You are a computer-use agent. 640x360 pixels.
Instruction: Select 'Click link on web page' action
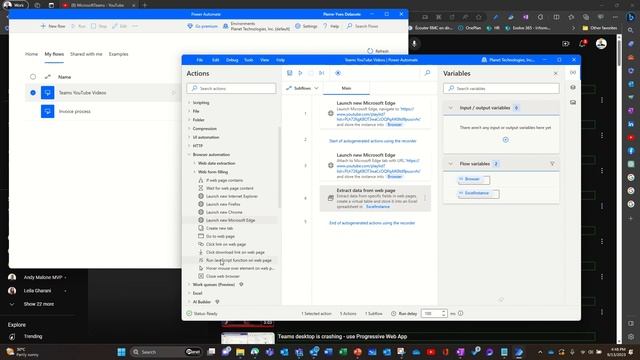[x=226, y=244]
